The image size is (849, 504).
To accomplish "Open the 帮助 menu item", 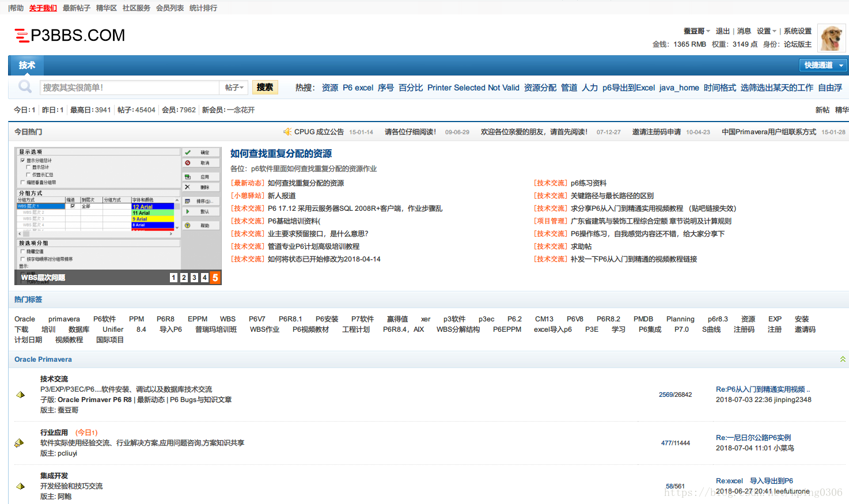I will coord(17,8).
